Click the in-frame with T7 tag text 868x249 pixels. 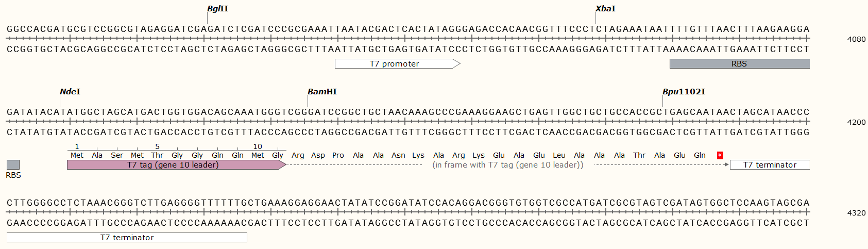click(x=507, y=165)
